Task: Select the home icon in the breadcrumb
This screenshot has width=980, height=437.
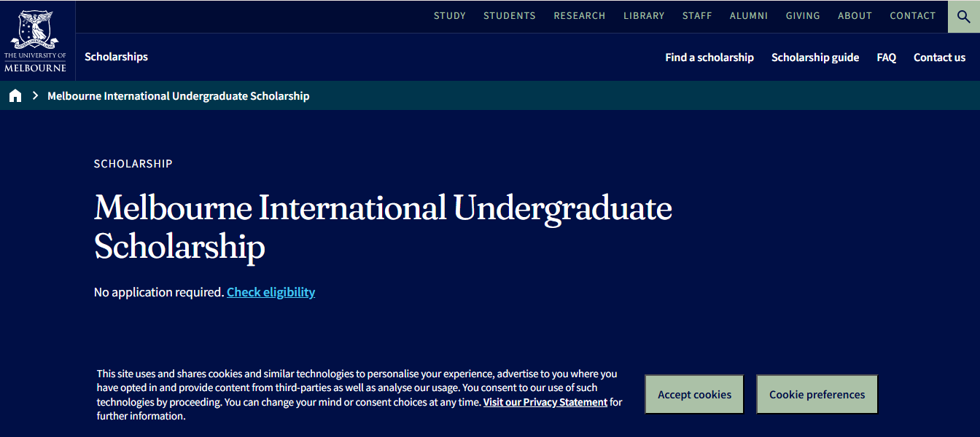Action: pyautogui.click(x=15, y=95)
